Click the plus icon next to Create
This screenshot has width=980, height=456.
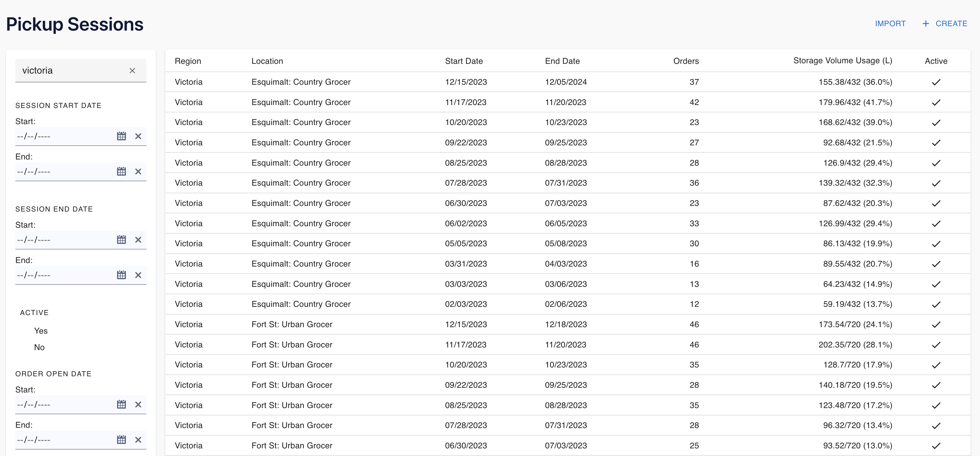[x=926, y=24]
